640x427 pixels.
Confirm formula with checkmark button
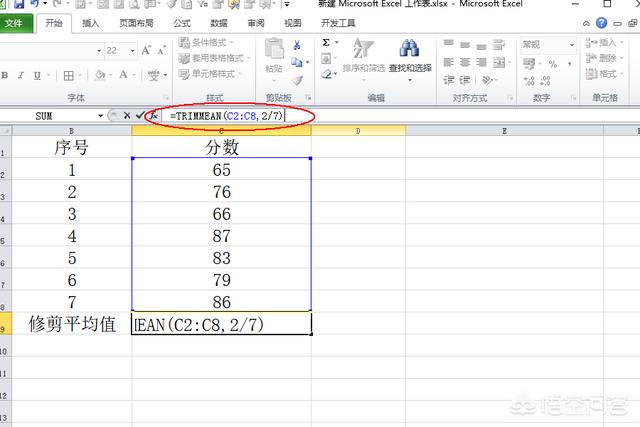coord(140,116)
